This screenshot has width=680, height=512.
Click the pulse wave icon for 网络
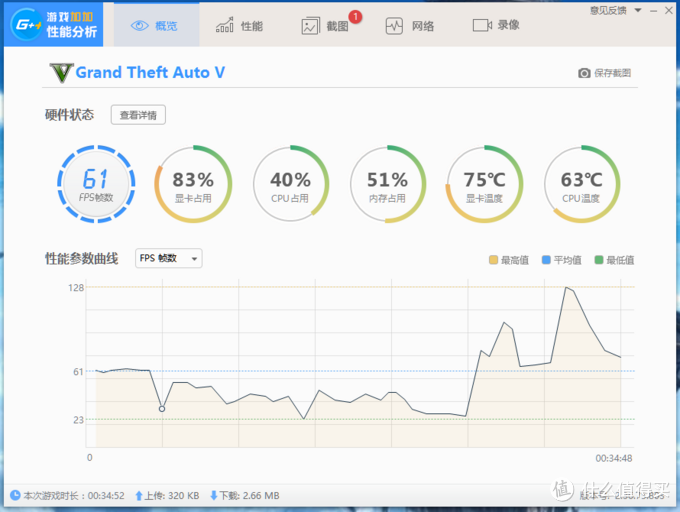394,26
